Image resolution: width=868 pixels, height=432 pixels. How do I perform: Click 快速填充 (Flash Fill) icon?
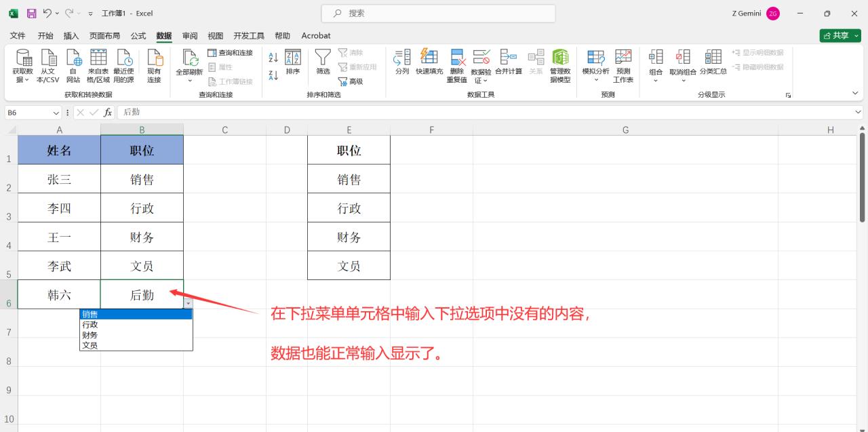coord(429,62)
